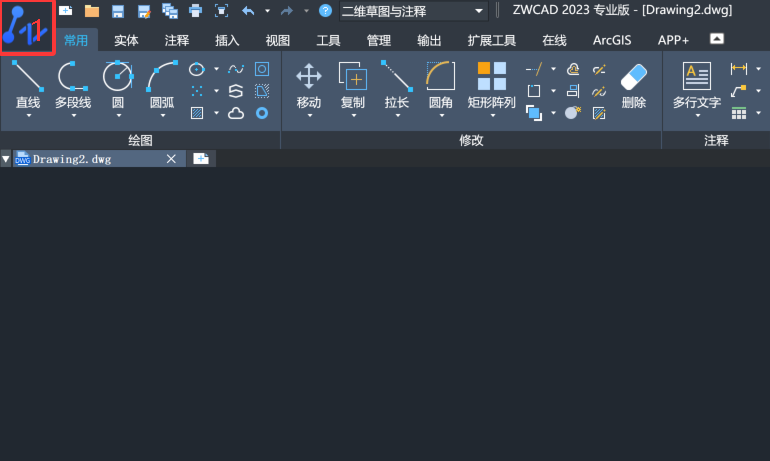
Task: Insert a table with the Table icon
Action: pos(739,113)
